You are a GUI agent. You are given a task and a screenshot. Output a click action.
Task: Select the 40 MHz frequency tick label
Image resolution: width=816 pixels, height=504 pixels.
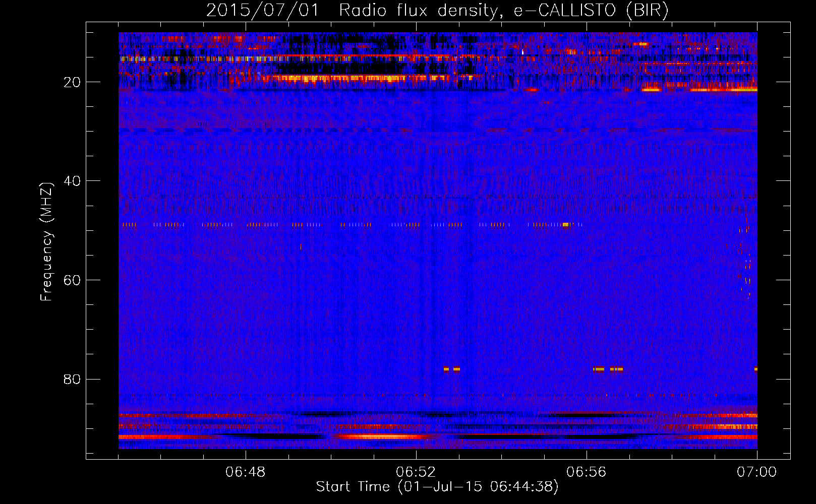coord(73,181)
